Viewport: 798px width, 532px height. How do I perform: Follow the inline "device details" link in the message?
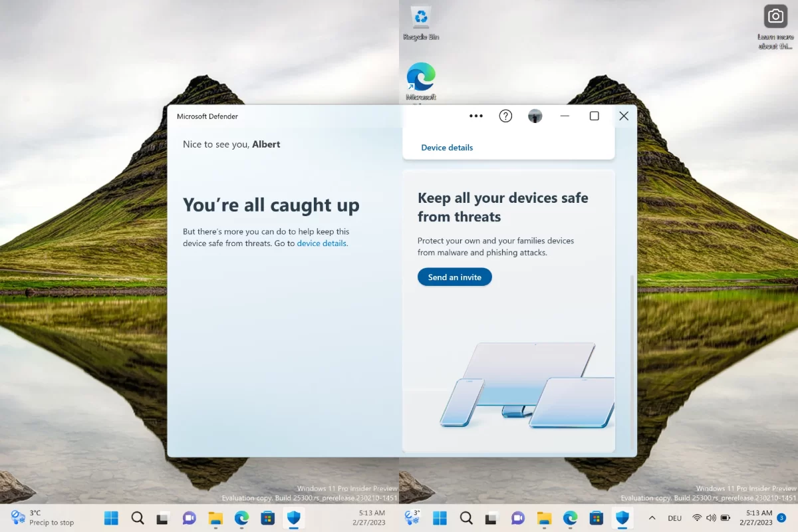tap(321, 243)
